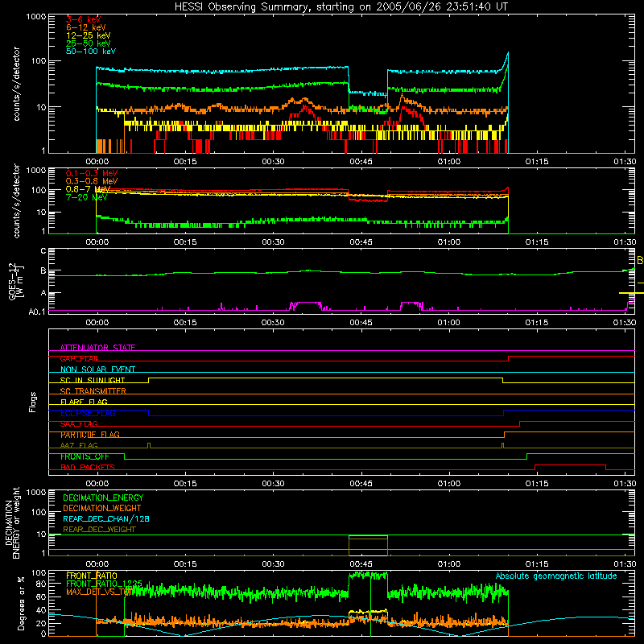
Task: Select the 0.1-0.3 MeV legend label
Action: tap(92, 173)
